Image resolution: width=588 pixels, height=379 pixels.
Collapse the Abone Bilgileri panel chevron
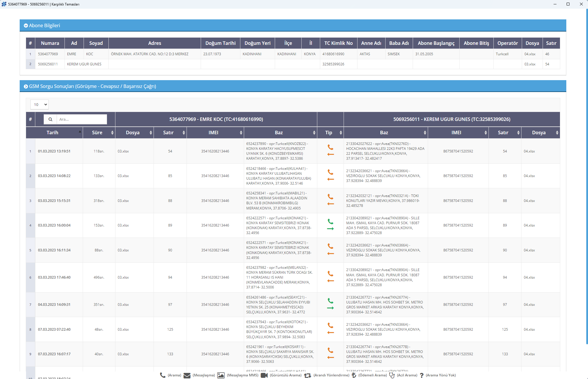pos(26,25)
